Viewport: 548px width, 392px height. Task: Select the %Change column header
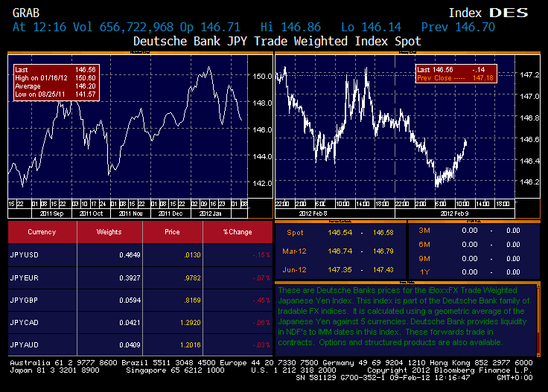(x=238, y=232)
